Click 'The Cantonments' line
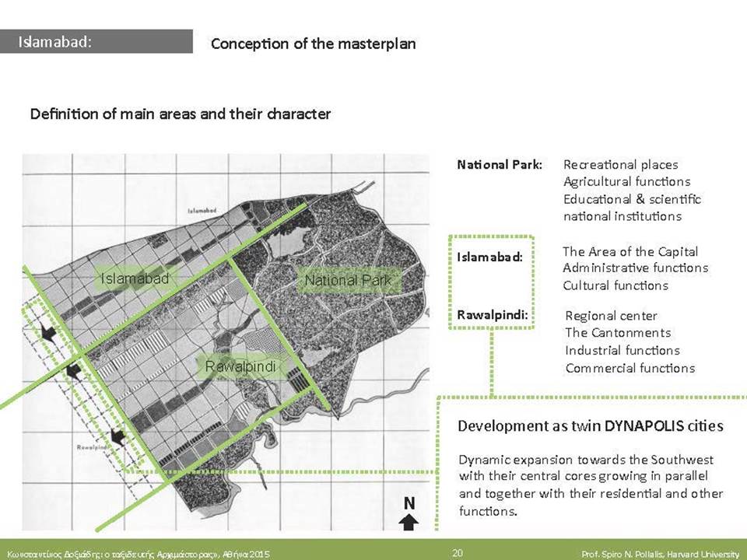This screenshot has width=747, height=560. click(x=618, y=332)
